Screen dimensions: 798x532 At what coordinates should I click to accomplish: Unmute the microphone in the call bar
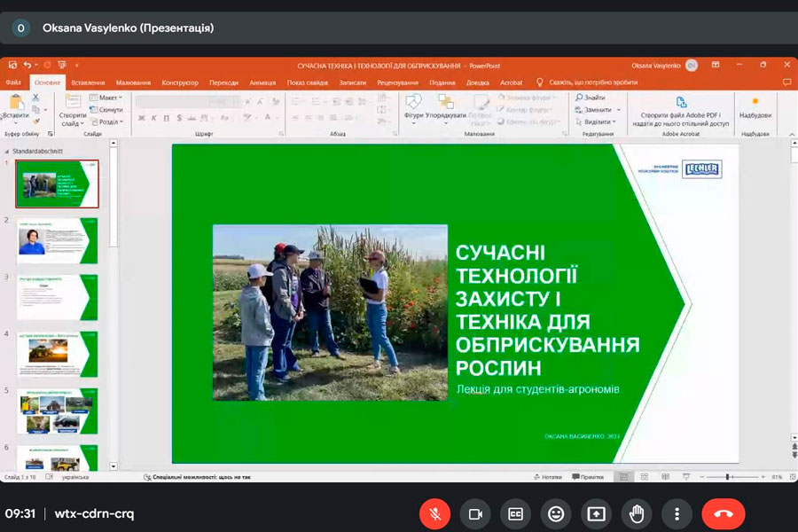[x=434, y=513]
